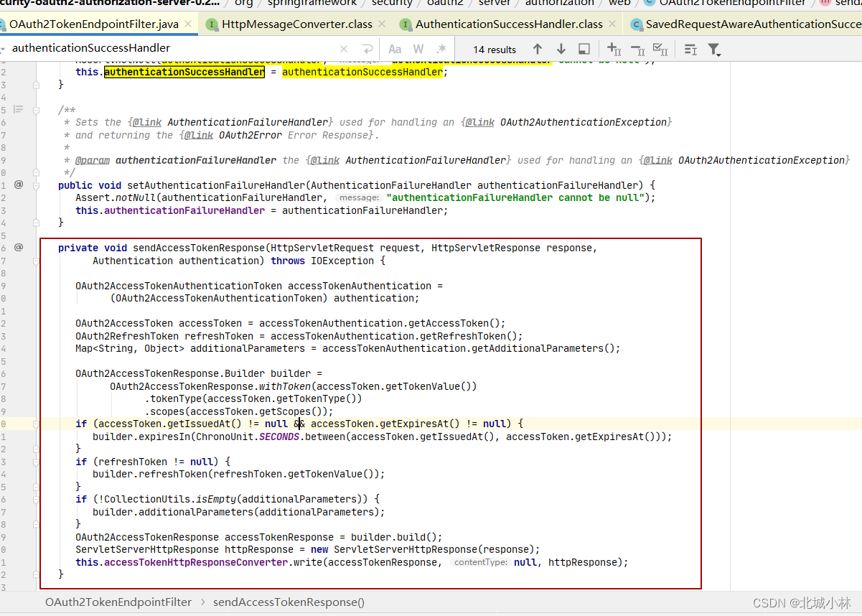Viewport: 862px width, 616px height.
Task: Close the HttpMessageConverter.class tab
Action: click(383, 24)
